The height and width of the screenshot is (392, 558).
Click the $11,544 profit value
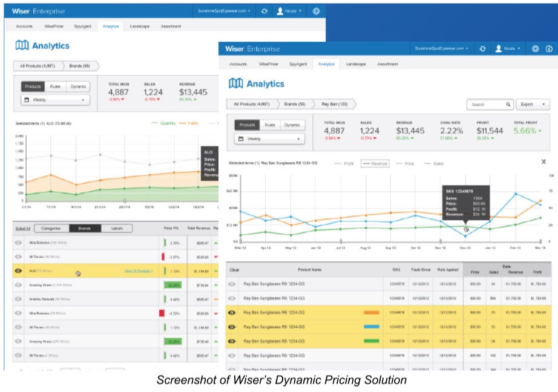490,131
